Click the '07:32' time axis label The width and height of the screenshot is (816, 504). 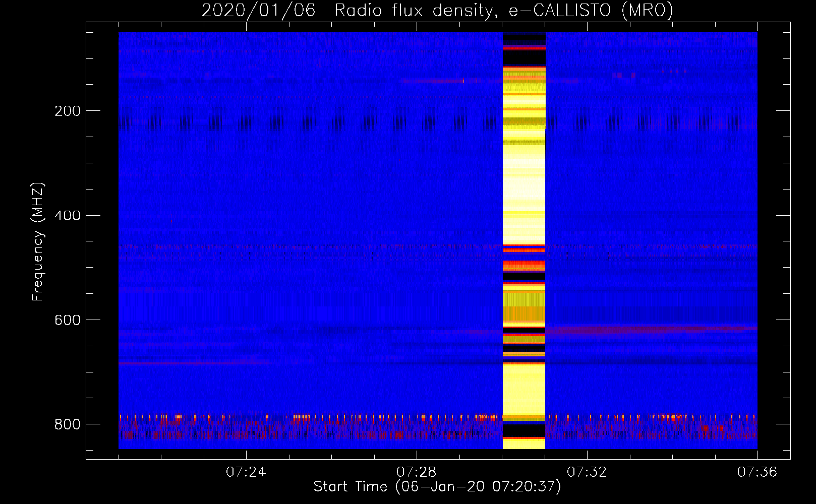point(587,472)
